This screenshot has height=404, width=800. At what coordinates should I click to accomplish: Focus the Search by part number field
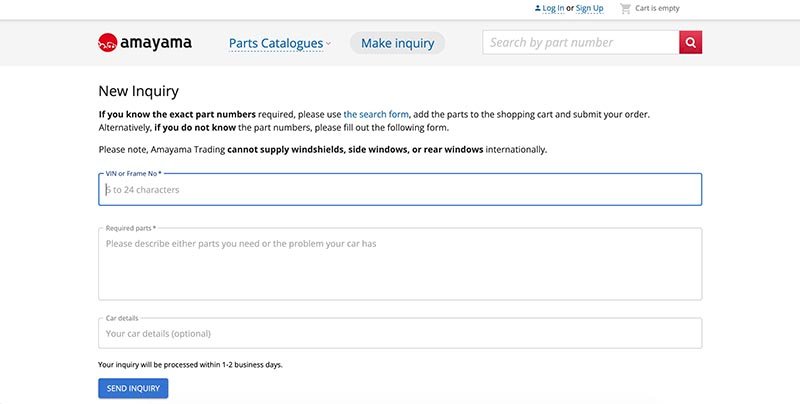[580, 43]
